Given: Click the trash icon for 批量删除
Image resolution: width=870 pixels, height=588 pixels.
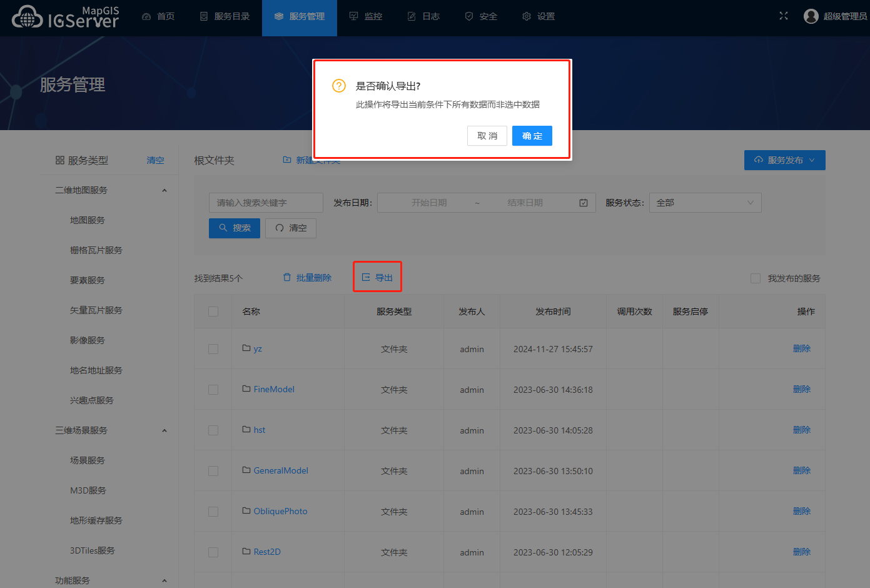Looking at the screenshot, I should (287, 277).
